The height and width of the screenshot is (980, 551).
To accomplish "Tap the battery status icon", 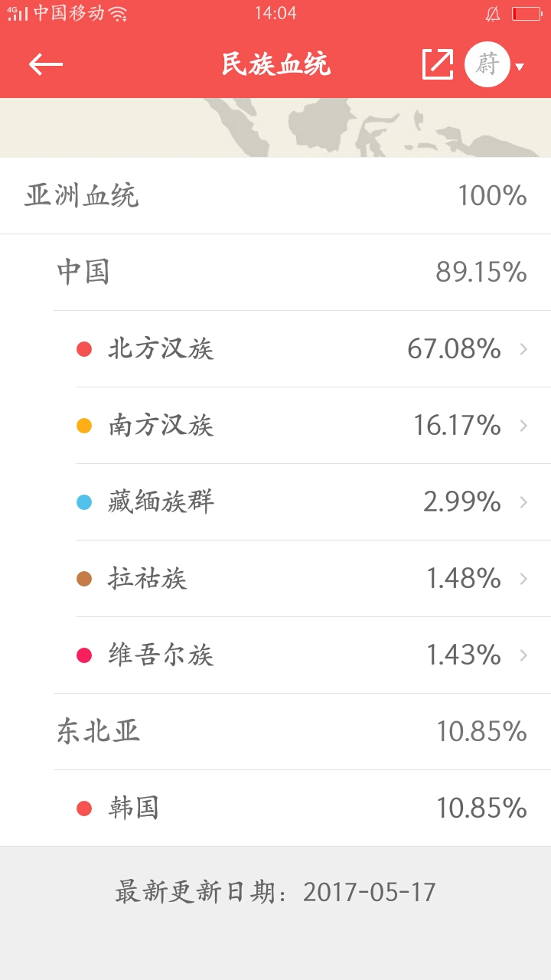I will (527, 14).
